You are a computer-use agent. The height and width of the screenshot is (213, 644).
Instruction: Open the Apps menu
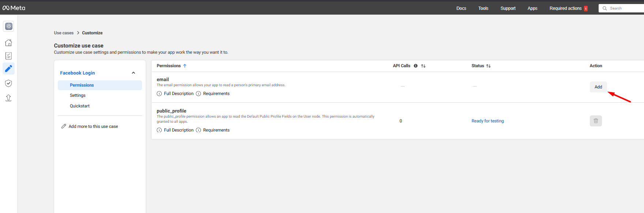pyautogui.click(x=532, y=8)
